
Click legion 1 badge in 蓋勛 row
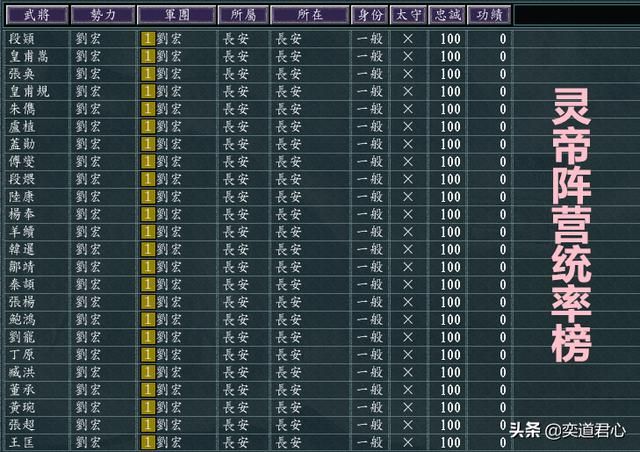point(148,144)
